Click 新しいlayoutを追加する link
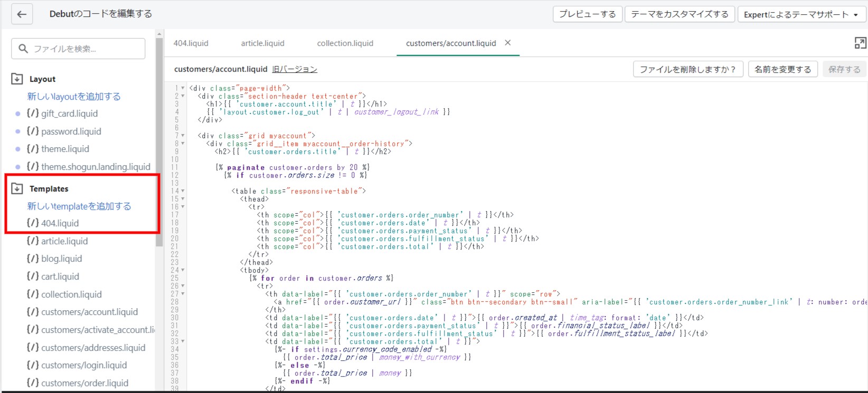 click(x=74, y=97)
